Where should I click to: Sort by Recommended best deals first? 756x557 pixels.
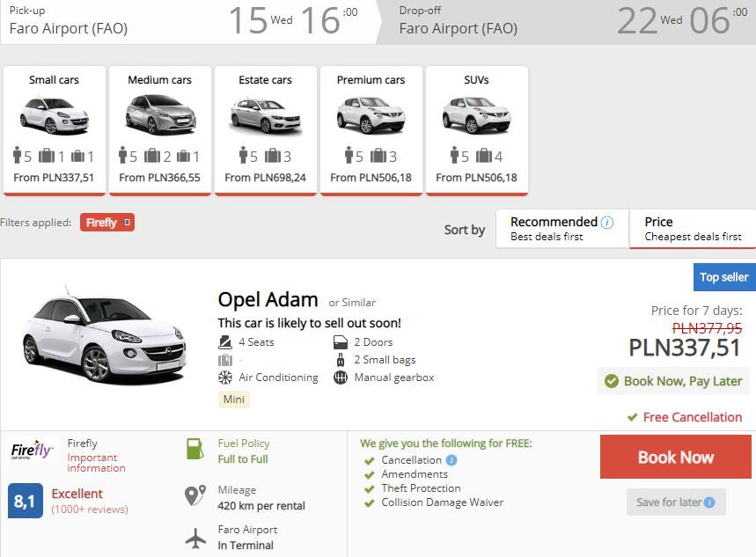(561, 229)
